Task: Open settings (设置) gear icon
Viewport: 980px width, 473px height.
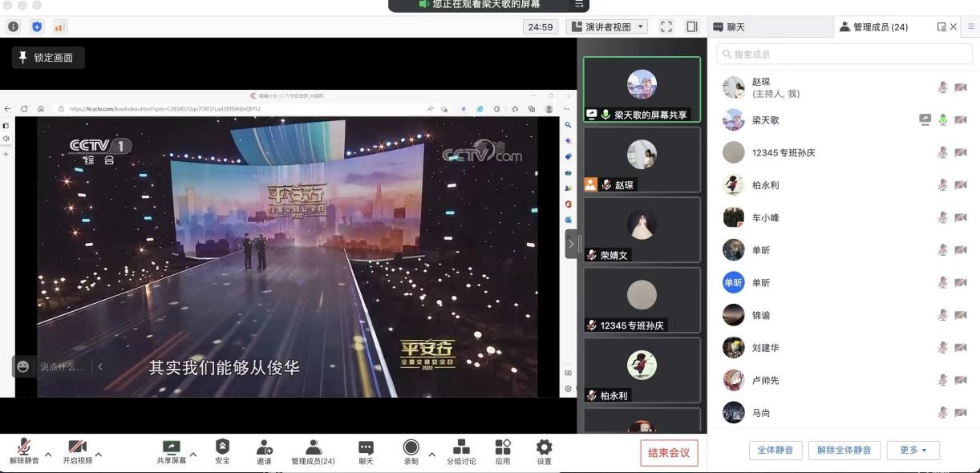Action: click(544, 447)
